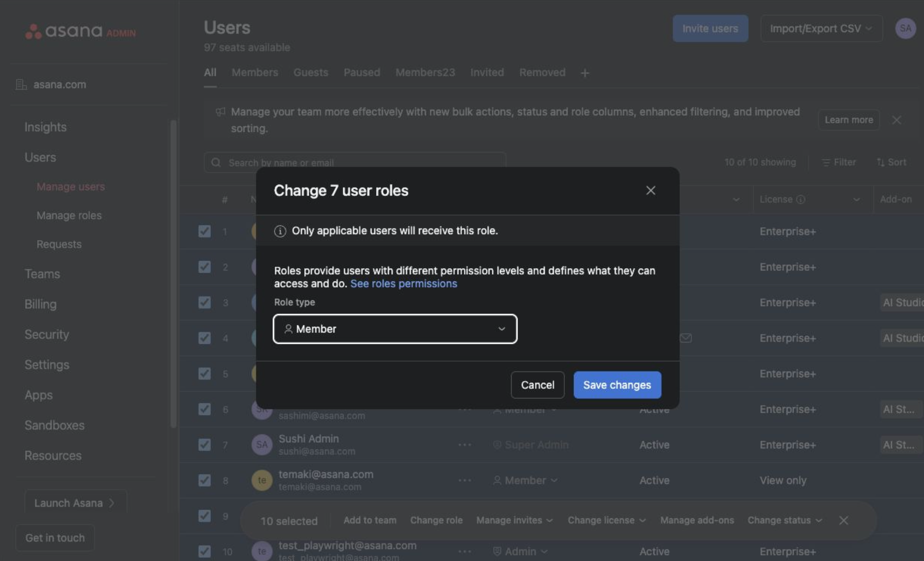Screen dimensions: 924x561
Task: Open the SA profile avatar at top right
Action: click(905, 28)
